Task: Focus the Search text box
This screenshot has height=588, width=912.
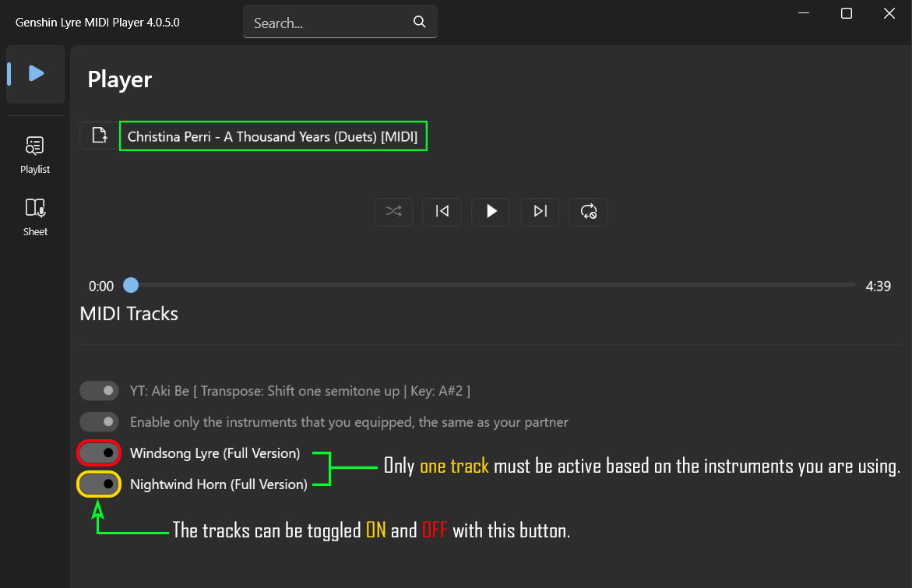Action: (340, 22)
